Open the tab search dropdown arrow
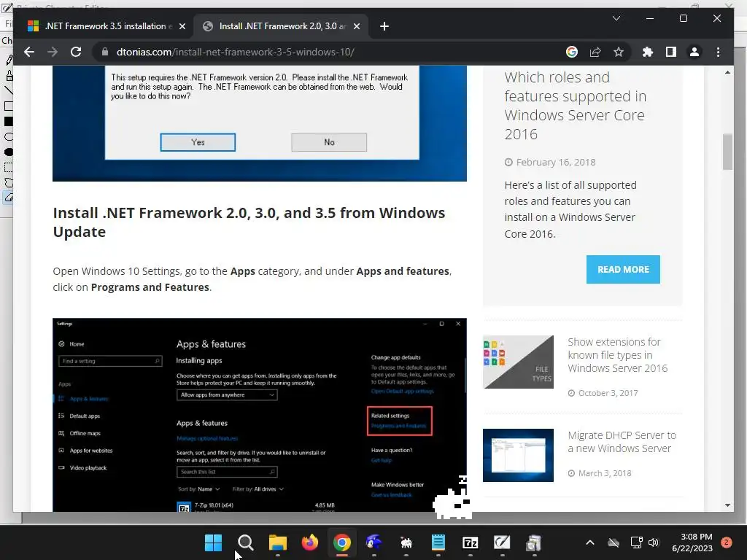Viewport: 747px width, 560px height. [x=616, y=18]
